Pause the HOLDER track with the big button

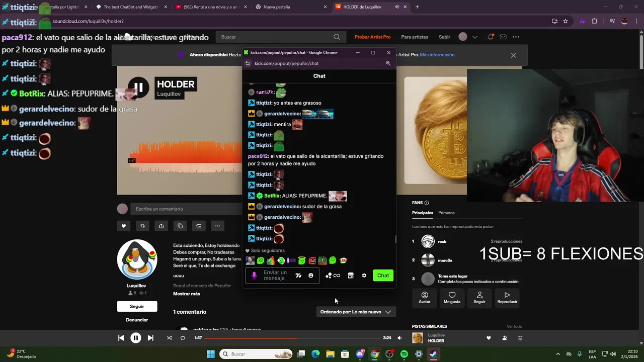[x=138, y=87]
